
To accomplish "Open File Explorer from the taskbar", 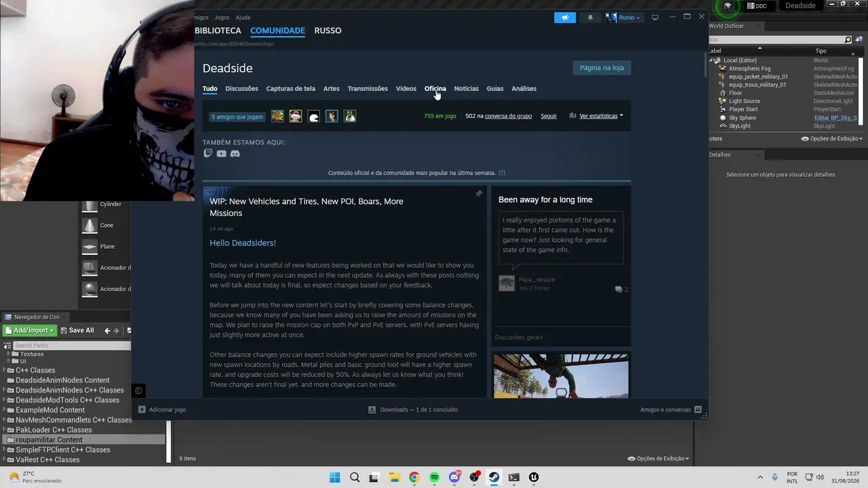I will (394, 477).
